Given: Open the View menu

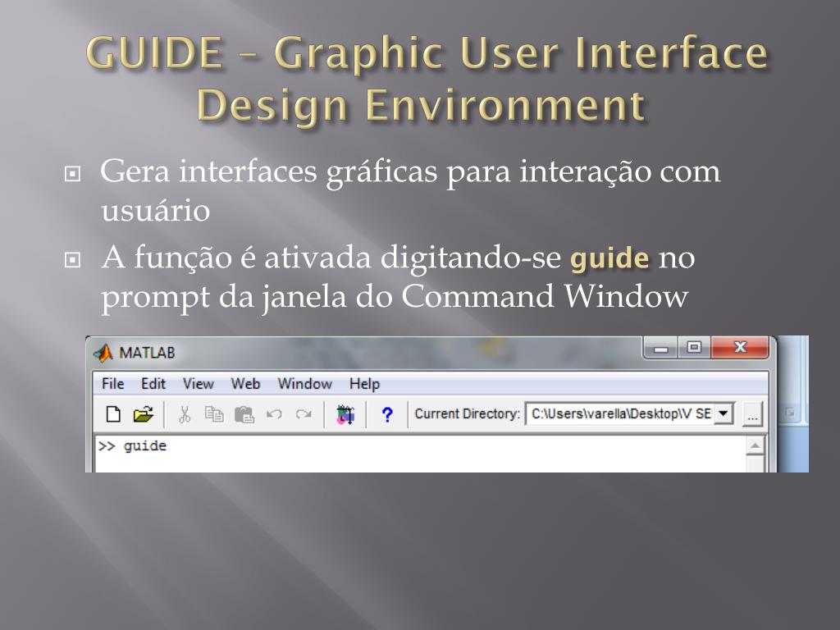Looking at the screenshot, I should [198, 384].
